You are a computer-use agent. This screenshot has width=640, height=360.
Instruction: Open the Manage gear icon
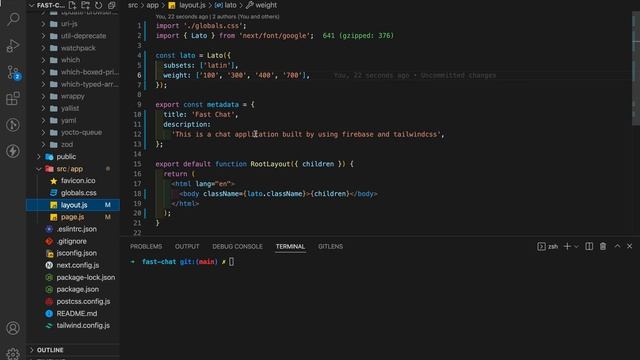coord(13,353)
